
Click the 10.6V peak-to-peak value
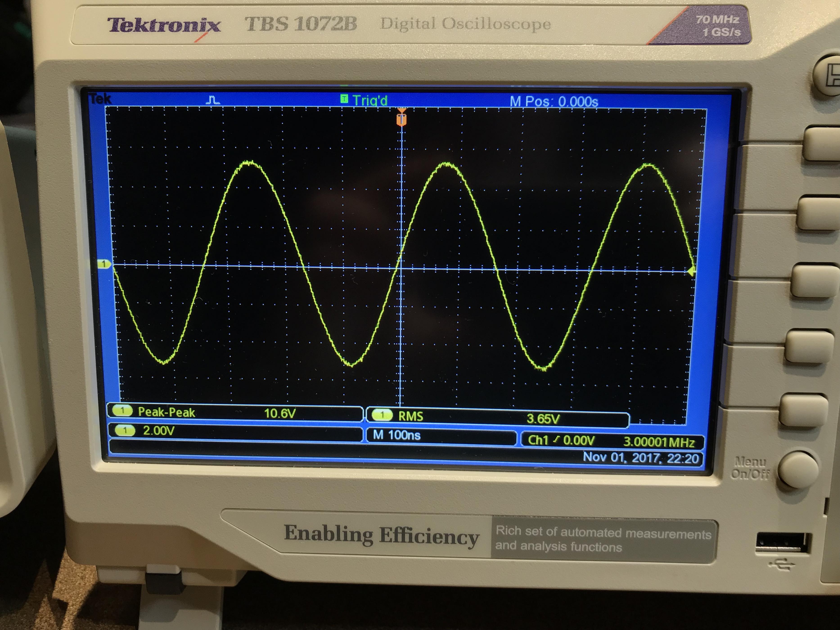(x=280, y=413)
